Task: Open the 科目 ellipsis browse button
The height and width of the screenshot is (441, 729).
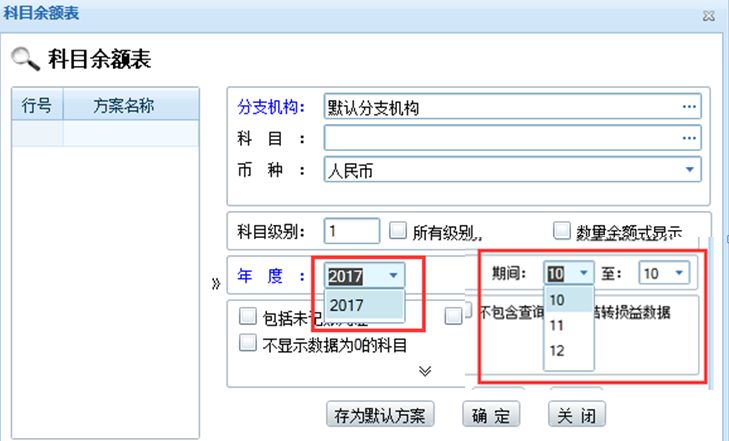Action: click(x=688, y=137)
